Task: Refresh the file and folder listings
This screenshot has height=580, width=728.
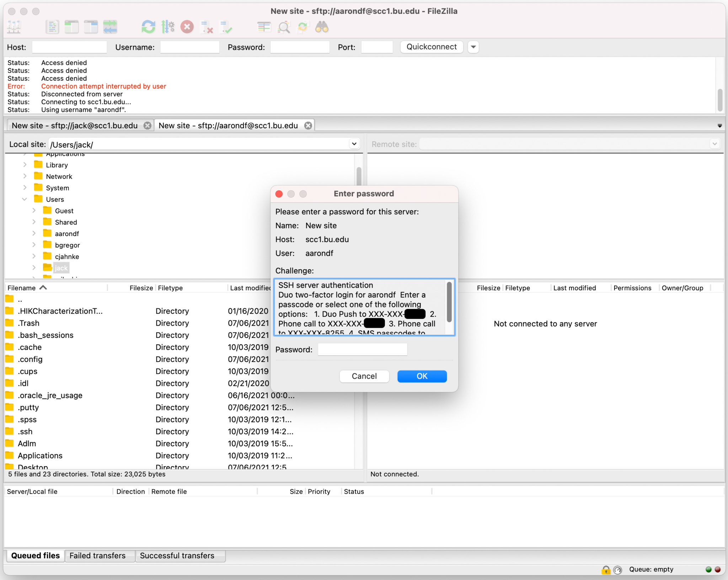Action: (148, 27)
